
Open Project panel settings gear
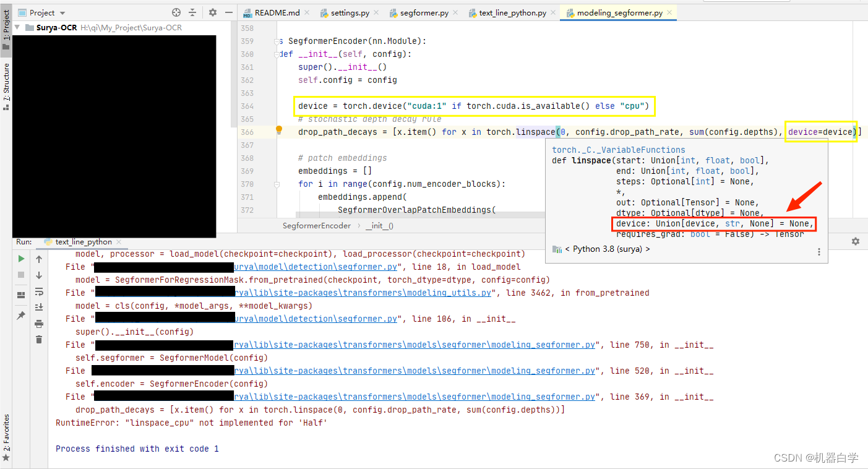[213, 12]
